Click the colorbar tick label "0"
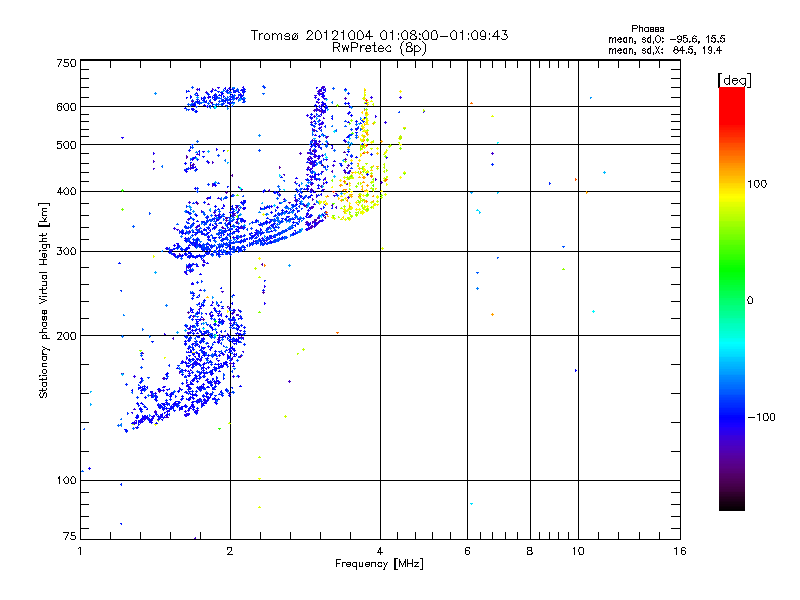Screen dimensions: 800x600 point(750,300)
